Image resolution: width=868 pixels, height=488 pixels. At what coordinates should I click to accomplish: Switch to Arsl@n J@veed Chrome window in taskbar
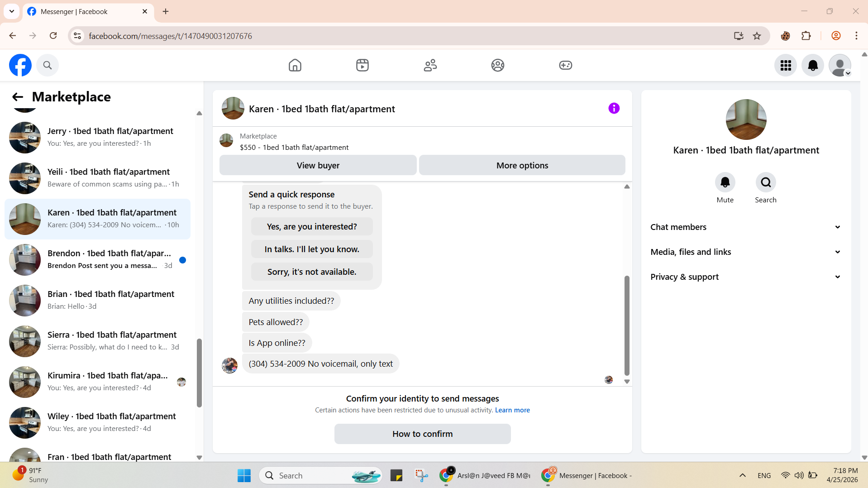[x=485, y=476]
